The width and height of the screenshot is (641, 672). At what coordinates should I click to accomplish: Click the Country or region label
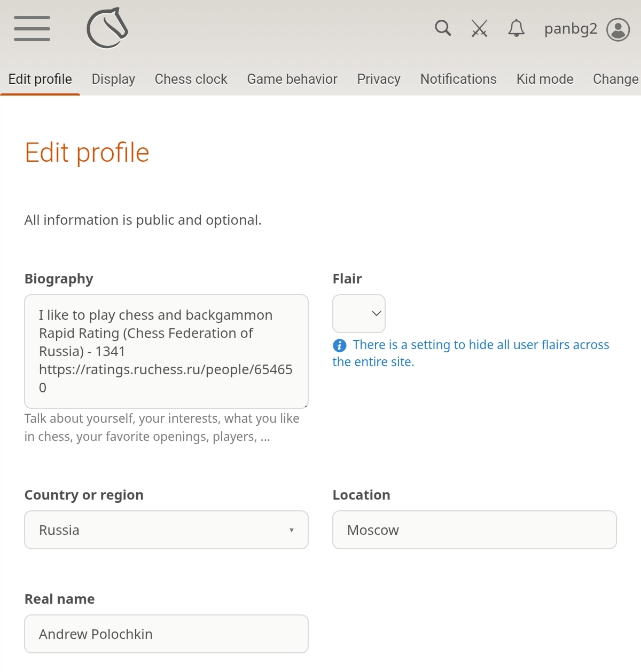[x=84, y=495]
